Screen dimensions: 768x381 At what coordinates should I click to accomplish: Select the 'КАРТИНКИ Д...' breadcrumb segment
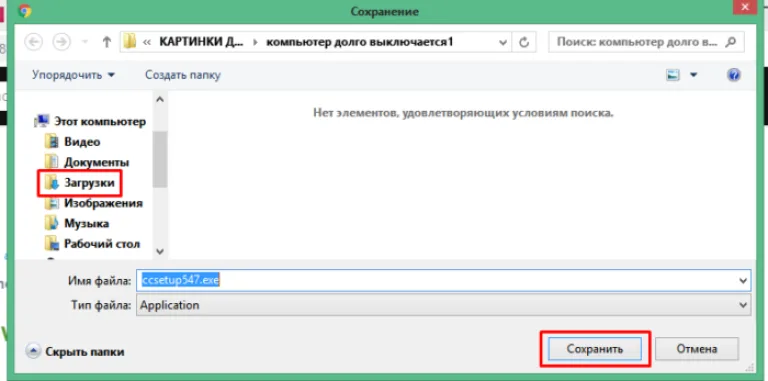(x=201, y=42)
